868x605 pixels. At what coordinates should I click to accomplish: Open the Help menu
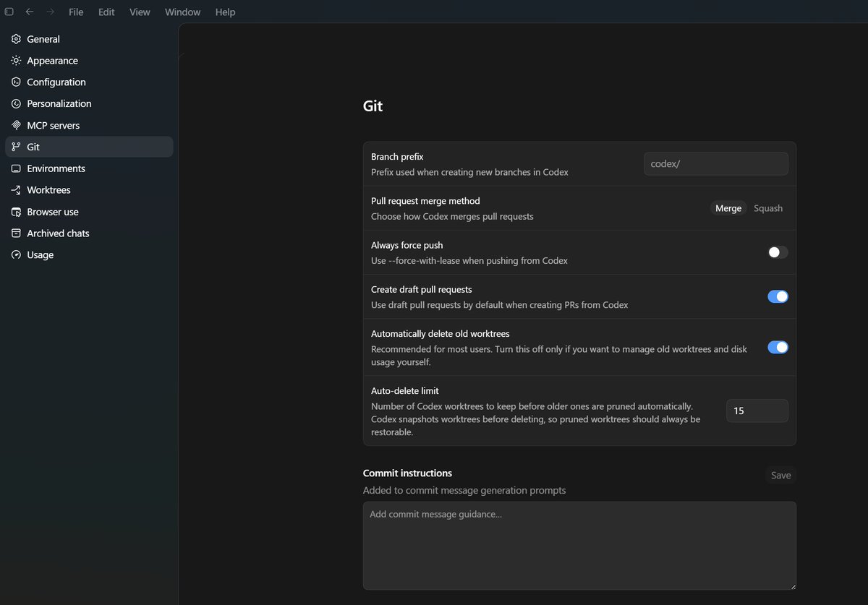click(x=225, y=12)
